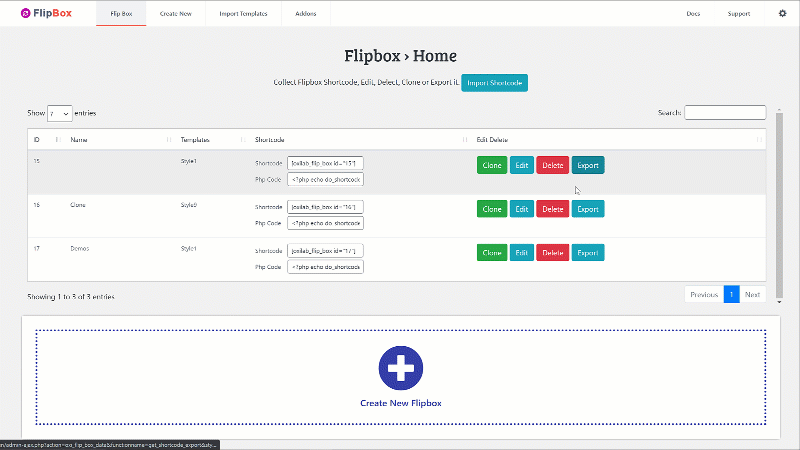Viewport: 800px width, 450px height.
Task: Sort by Shortcode column arrows
Action: click(x=464, y=140)
